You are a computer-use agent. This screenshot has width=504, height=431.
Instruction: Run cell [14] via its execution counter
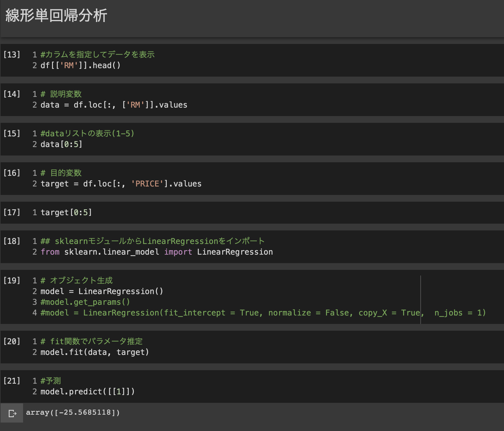[12, 94]
